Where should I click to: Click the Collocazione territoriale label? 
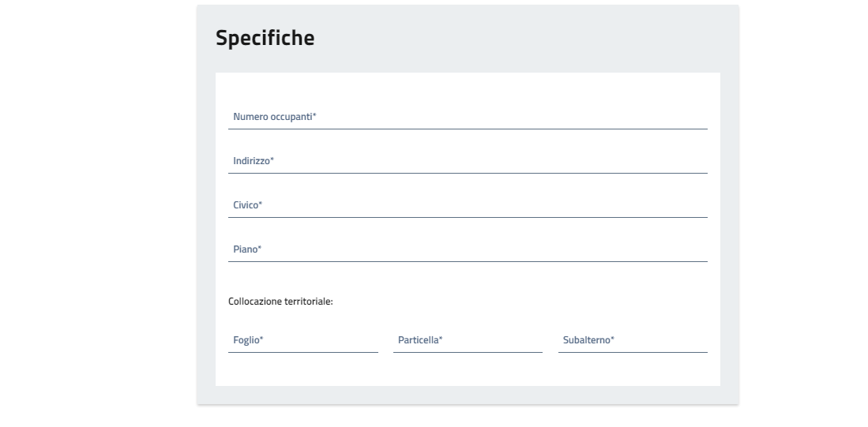tap(280, 301)
